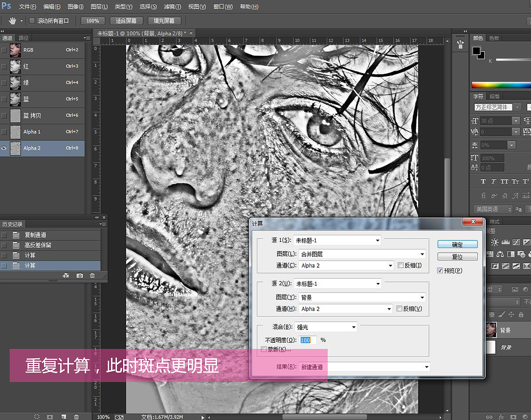Apply All Caps TT in Character panel
This screenshot has height=420, width=531.
(504, 181)
